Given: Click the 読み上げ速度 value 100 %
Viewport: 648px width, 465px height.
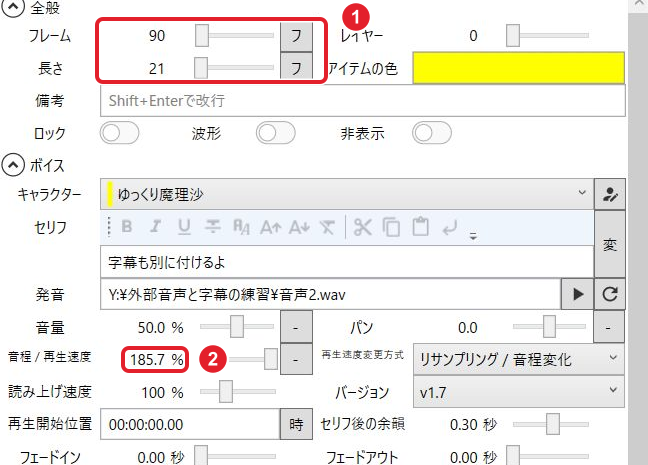Looking at the screenshot, I should click(162, 392).
